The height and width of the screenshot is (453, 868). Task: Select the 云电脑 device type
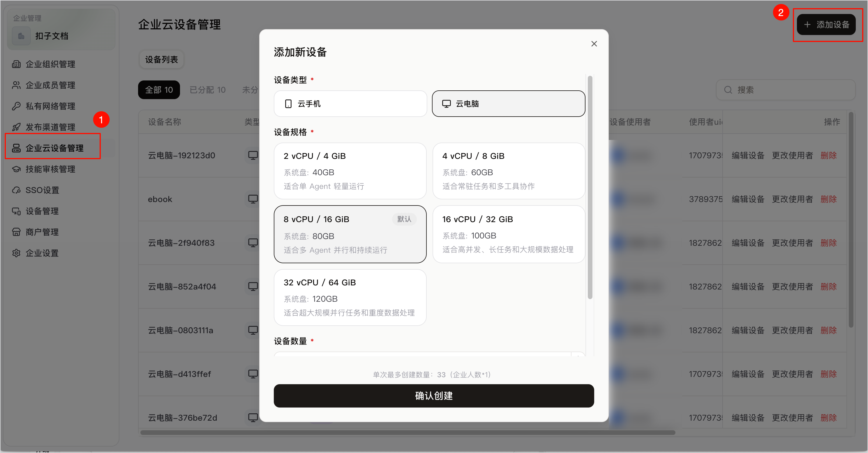pos(509,103)
